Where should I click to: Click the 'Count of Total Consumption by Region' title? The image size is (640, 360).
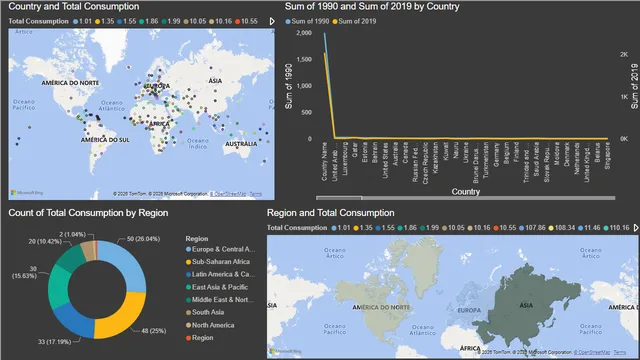(88, 213)
